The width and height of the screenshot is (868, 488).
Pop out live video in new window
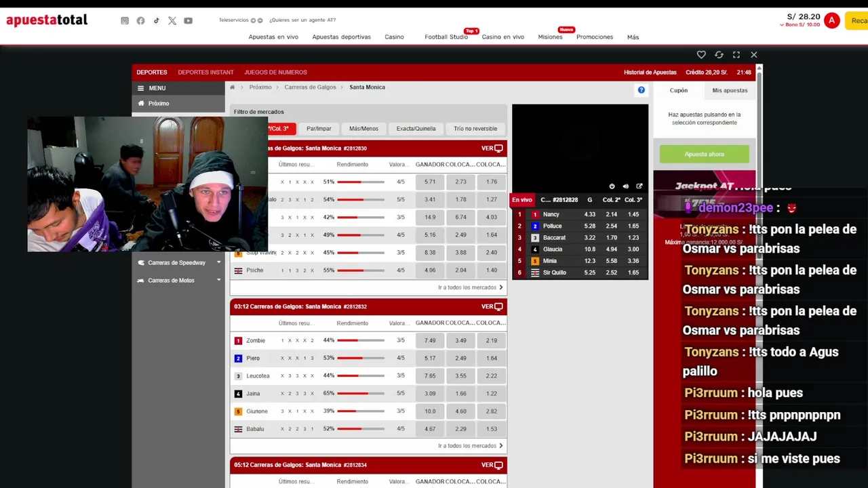pyautogui.click(x=639, y=186)
